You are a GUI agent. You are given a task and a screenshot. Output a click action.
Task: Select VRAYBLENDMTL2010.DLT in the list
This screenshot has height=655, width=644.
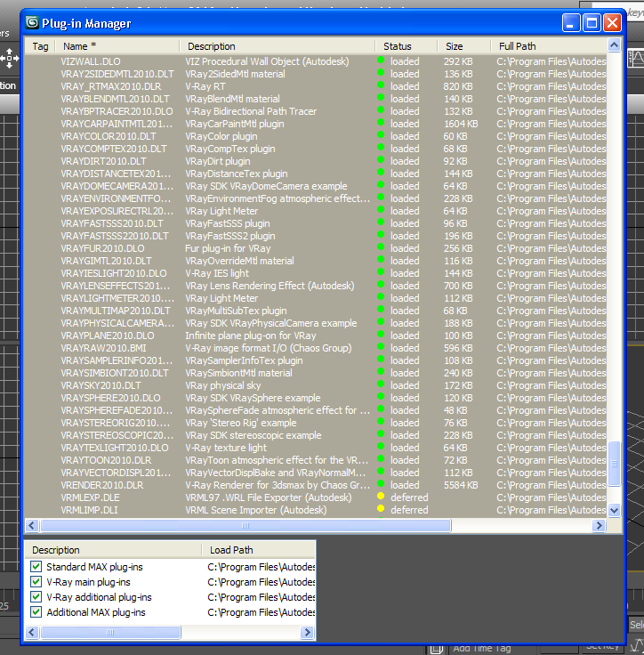pyautogui.click(x=315, y=99)
